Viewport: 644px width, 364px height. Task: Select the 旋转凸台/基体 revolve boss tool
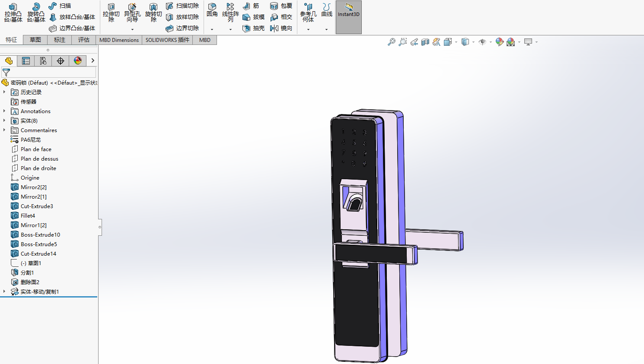click(36, 13)
